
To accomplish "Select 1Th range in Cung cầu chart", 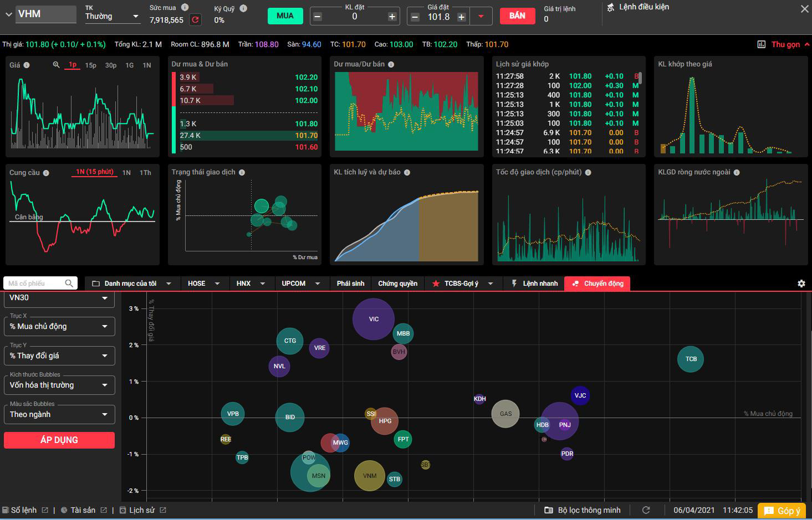I will coord(145,173).
